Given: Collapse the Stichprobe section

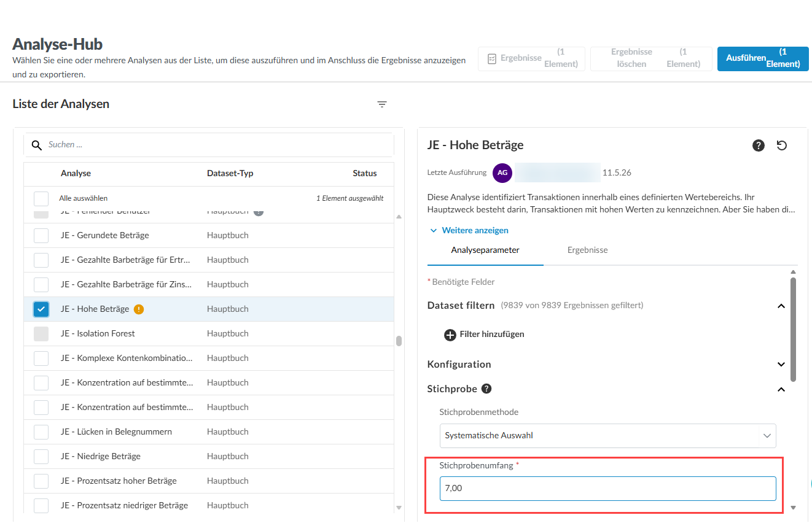Looking at the screenshot, I should (781, 389).
